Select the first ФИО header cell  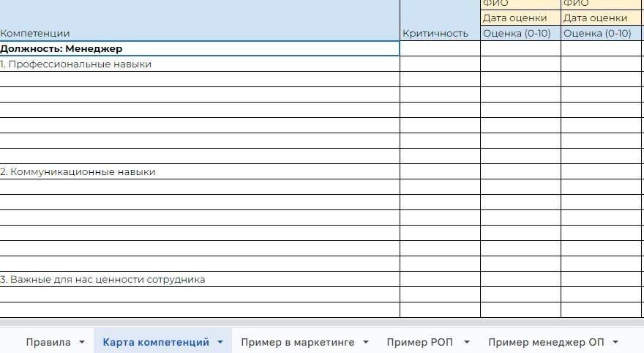point(520,4)
